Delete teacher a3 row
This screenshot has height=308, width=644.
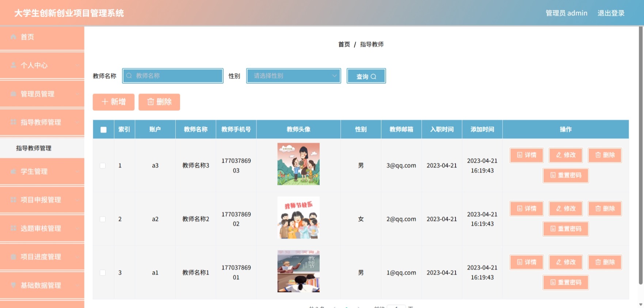[x=605, y=155]
